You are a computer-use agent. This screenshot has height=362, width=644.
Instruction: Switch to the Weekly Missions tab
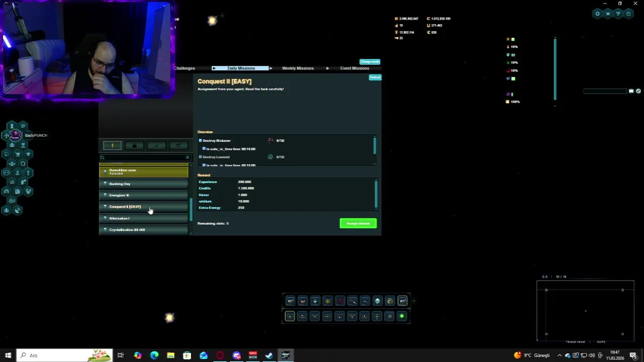pos(298,68)
